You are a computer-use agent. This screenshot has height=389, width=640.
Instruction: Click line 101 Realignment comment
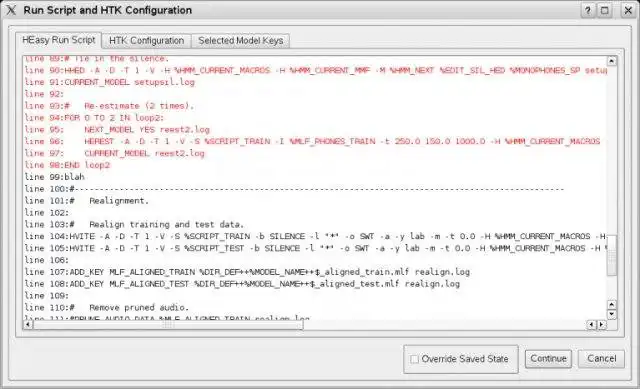pos(87,201)
